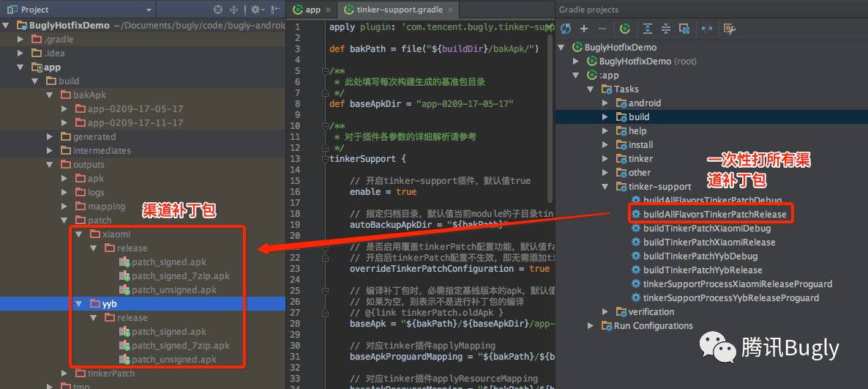Select app-0209-17-05-17 folder

(x=129, y=108)
